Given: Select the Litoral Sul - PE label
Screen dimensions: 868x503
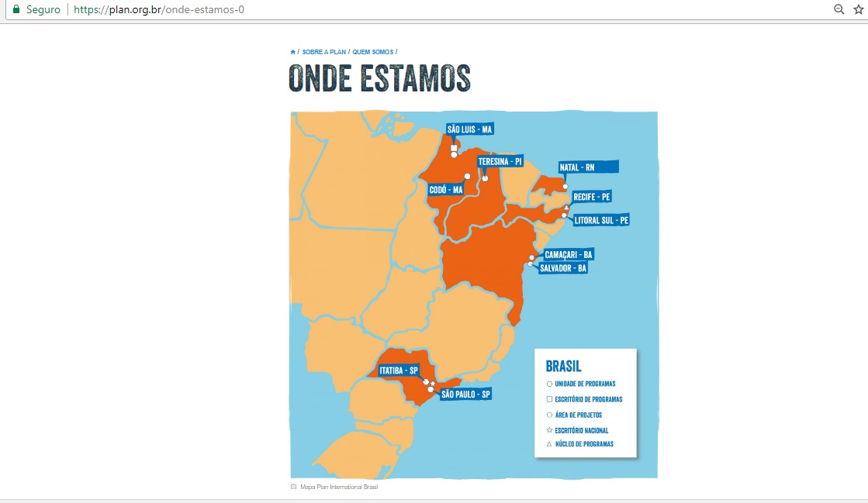Looking at the screenshot, I should pos(601,220).
